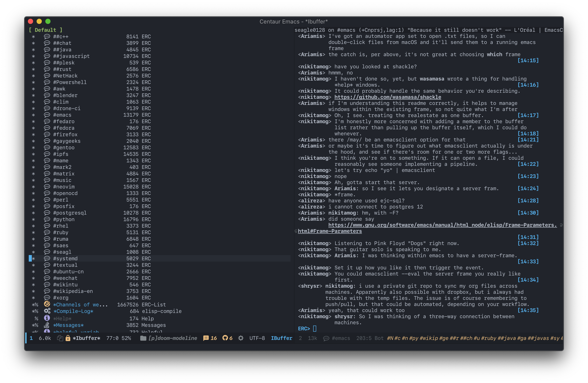The height and width of the screenshot is (383, 588).
Task: Click the *Messages* buffer icon
Action: point(47,325)
